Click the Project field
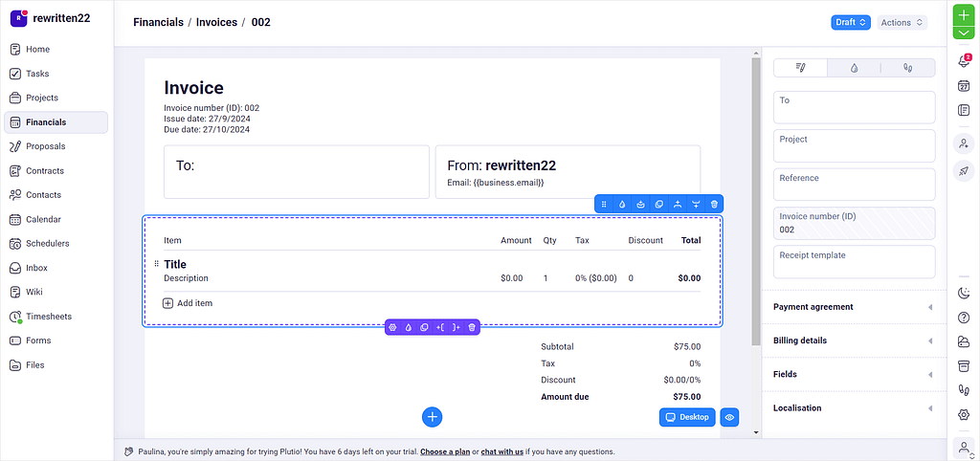Screen dimensions: 980x461 (855, 146)
